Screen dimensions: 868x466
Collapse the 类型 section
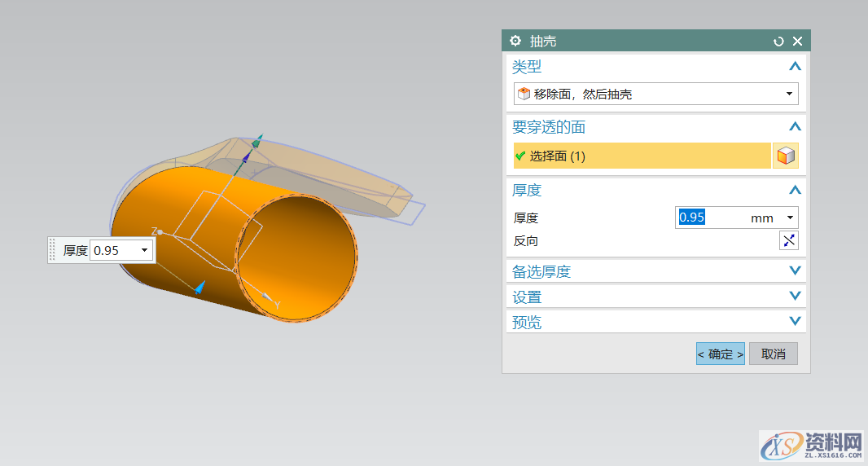795,67
